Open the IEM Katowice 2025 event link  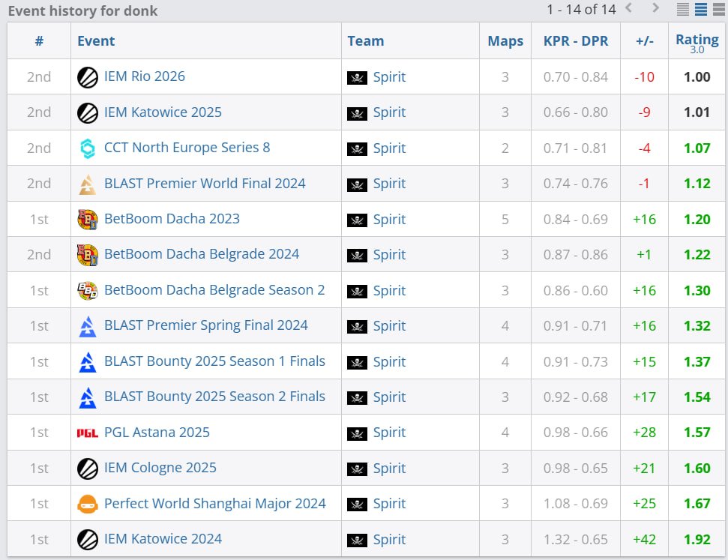163,112
